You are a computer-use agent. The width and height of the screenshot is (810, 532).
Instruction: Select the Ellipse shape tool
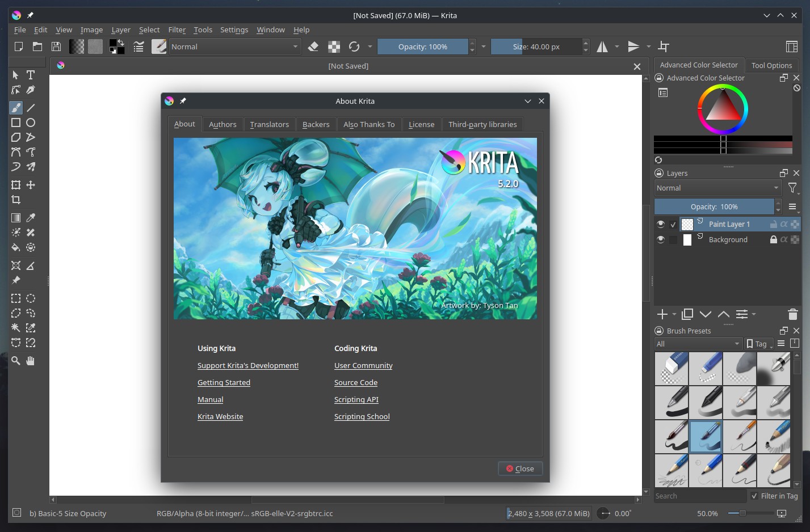click(x=31, y=123)
